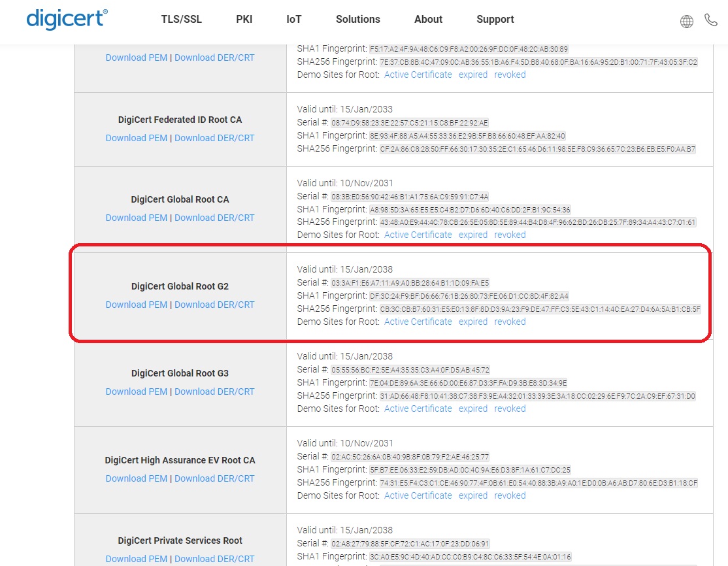728x566 pixels.
Task: Click Valid until 15/Jan/2038 in Global Root G2 row
Action: coord(345,269)
